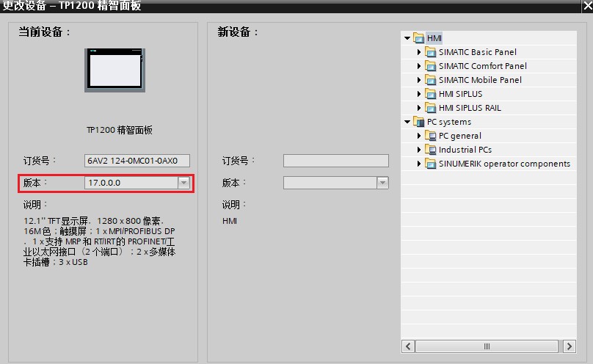Click the PC systems folder icon
This screenshot has height=364, width=593.
tap(419, 122)
